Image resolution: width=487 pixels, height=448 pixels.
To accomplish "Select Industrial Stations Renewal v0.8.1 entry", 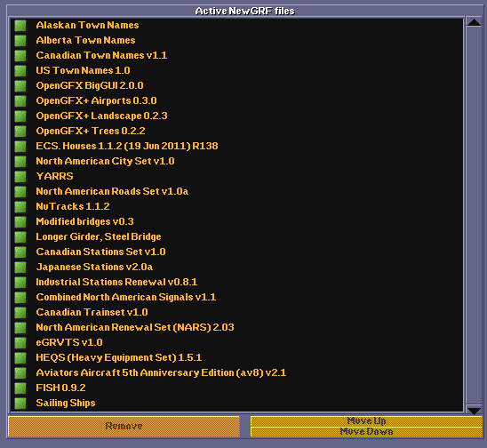I will click(236, 282).
